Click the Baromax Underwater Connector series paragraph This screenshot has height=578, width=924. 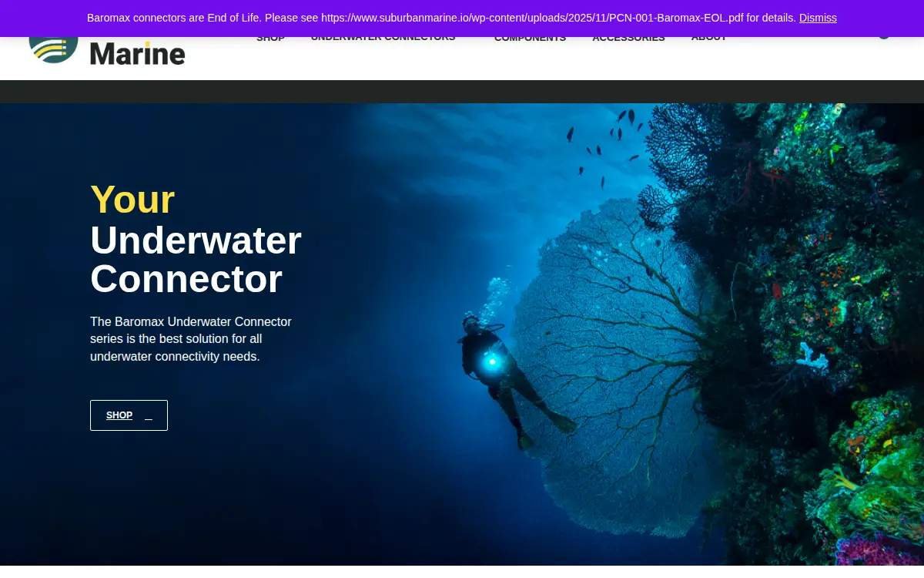tap(191, 339)
